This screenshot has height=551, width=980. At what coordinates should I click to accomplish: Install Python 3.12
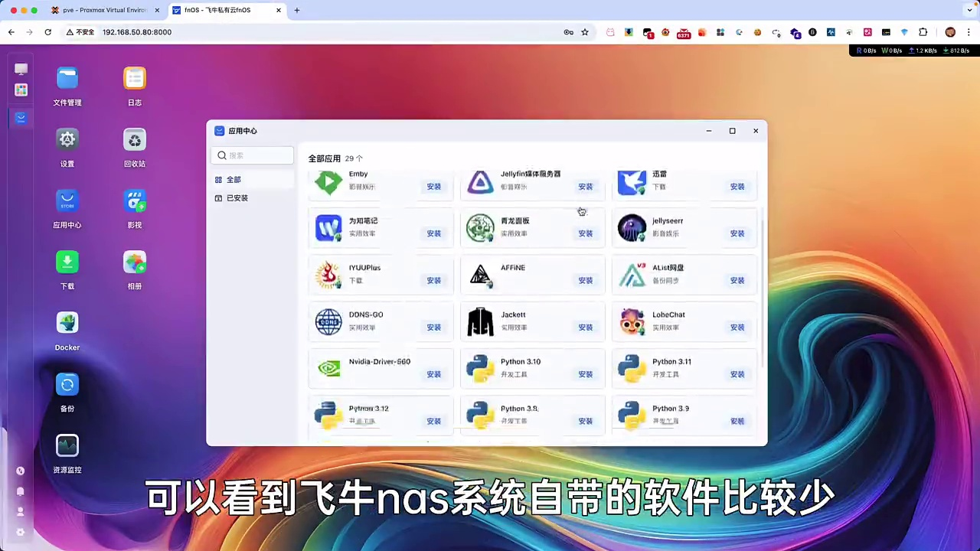tap(434, 421)
